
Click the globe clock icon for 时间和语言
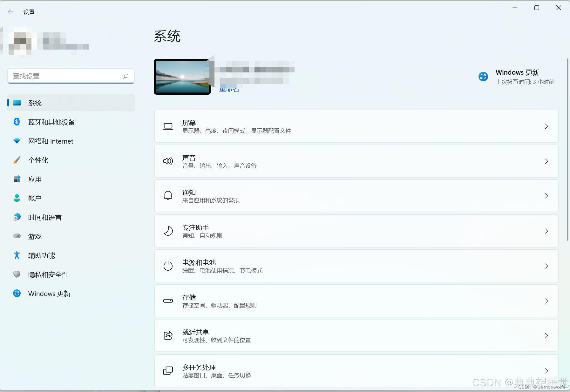(17, 217)
